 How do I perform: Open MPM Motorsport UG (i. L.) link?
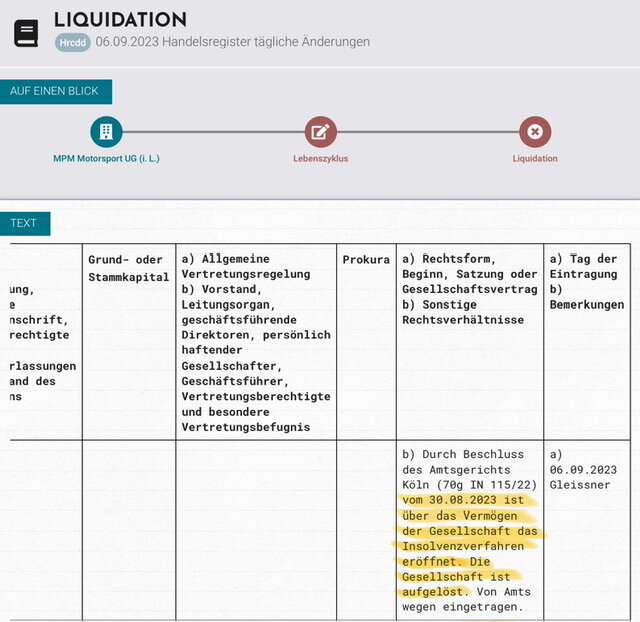(x=106, y=158)
